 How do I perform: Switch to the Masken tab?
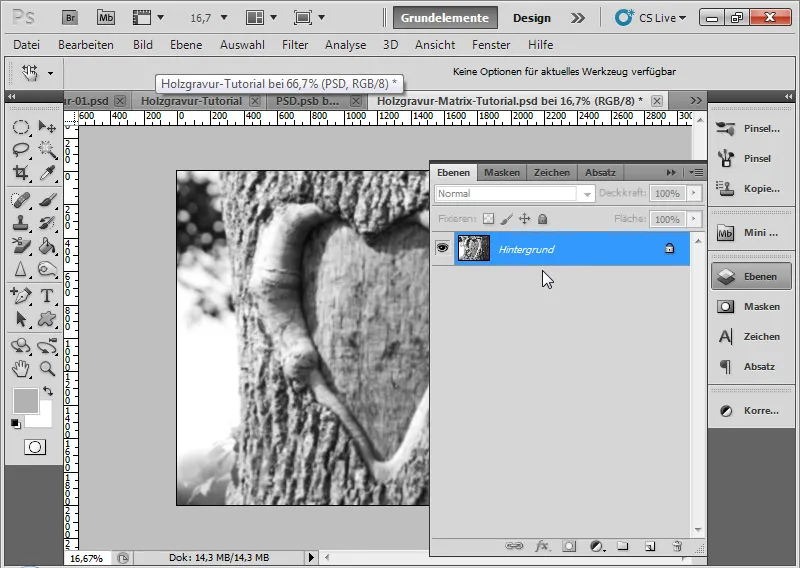502,172
